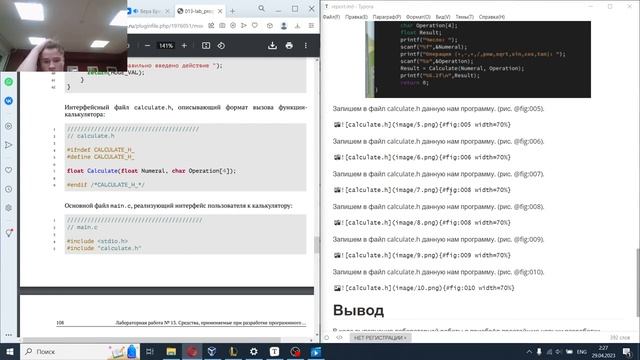This screenshot has height=360, width=640.
Task: Show the Typora word count
Action: [620, 338]
